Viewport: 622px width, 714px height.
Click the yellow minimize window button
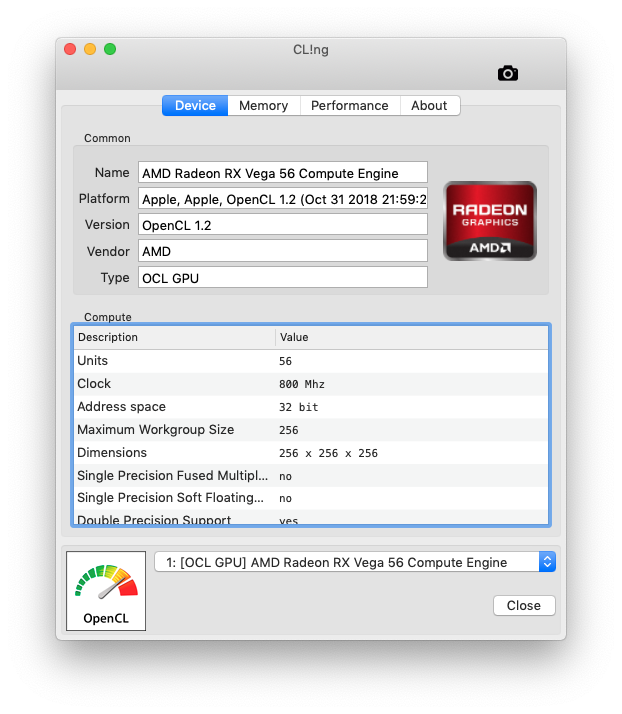click(90, 49)
